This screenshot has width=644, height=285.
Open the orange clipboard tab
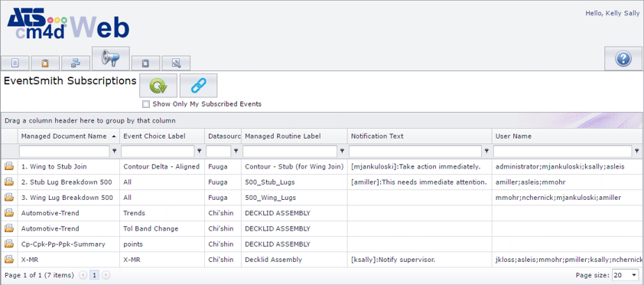pyautogui.click(x=45, y=63)
